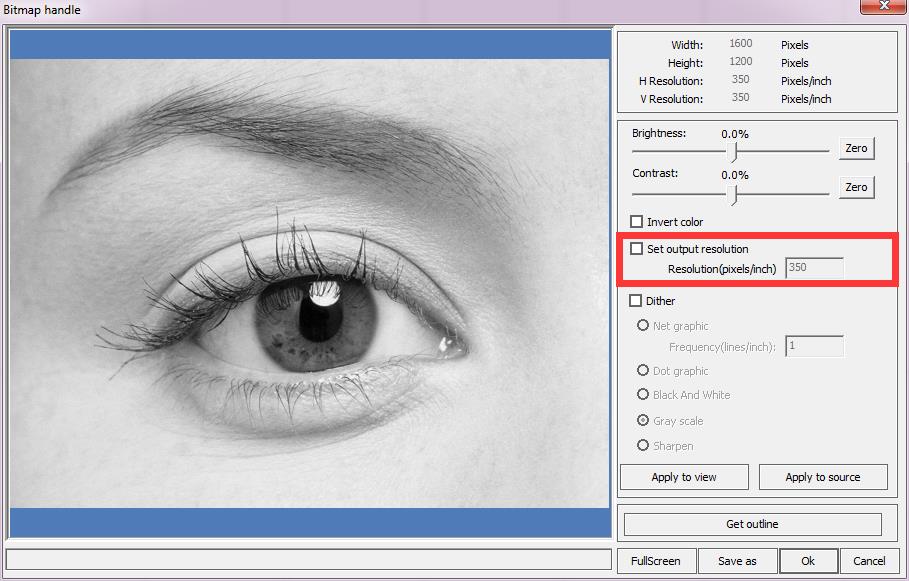The image size is (909, 581).
Task: Click the Brightness slider handle
Action: pyautogui.click(x=734, y=151)
